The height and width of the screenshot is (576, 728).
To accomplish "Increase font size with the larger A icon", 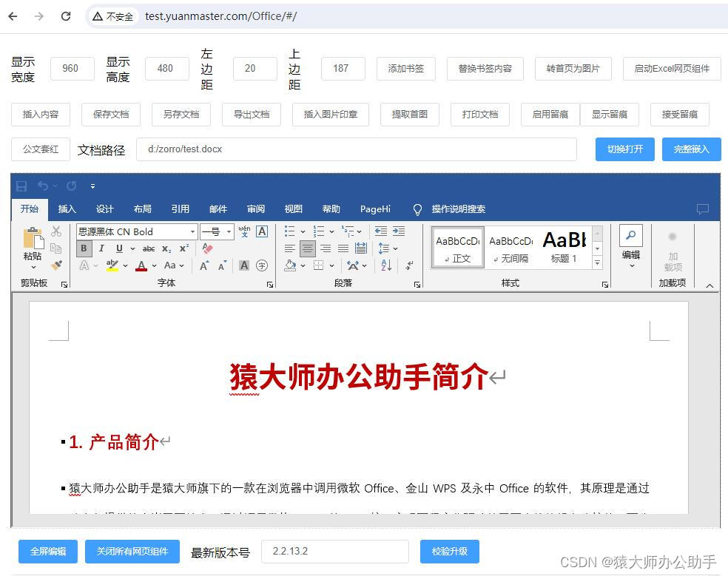I will (x=204, y=265).
